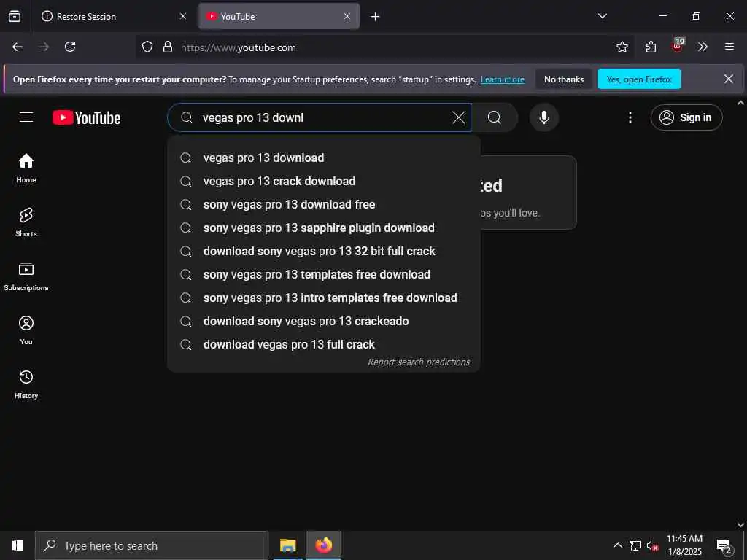Image resolution: width=747 pixels, height=560 pixels.
Task: Select the YouTube tab
Action: click(279, 16)
